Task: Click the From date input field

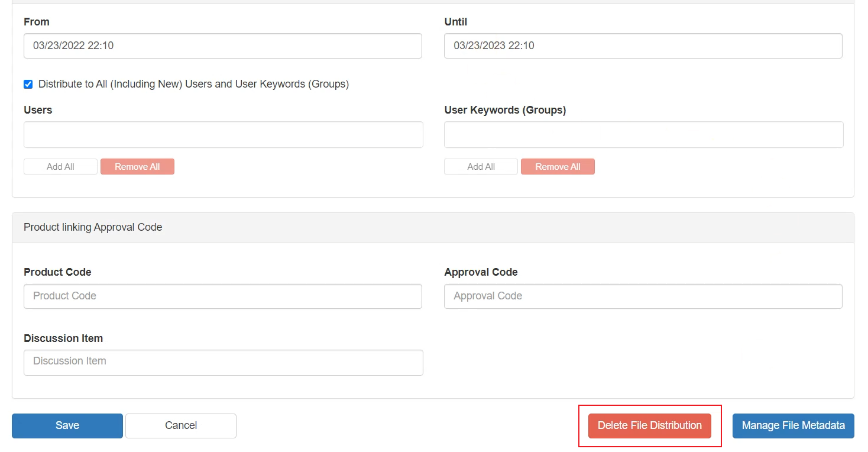Action: pyautogui.click(x=222, y=46)
